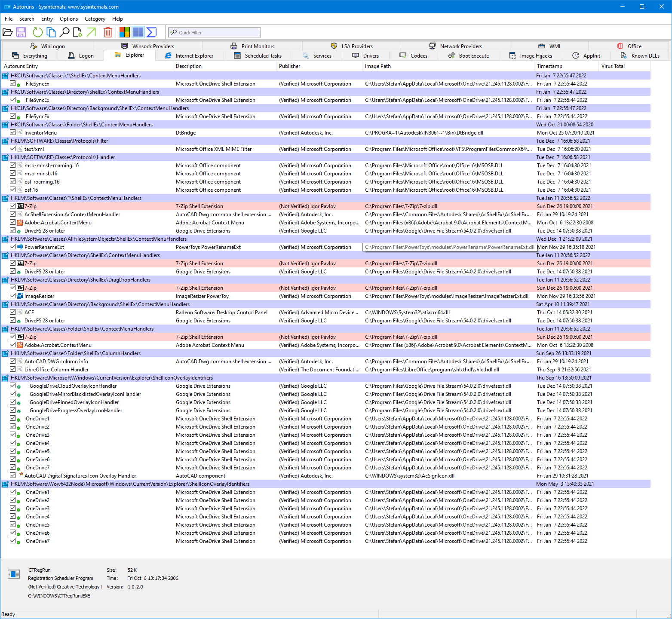Image resolution: width=672 pixels, height=619 pixels.
Task: Click the Quick Filter input field
Action: coord(215,32)
